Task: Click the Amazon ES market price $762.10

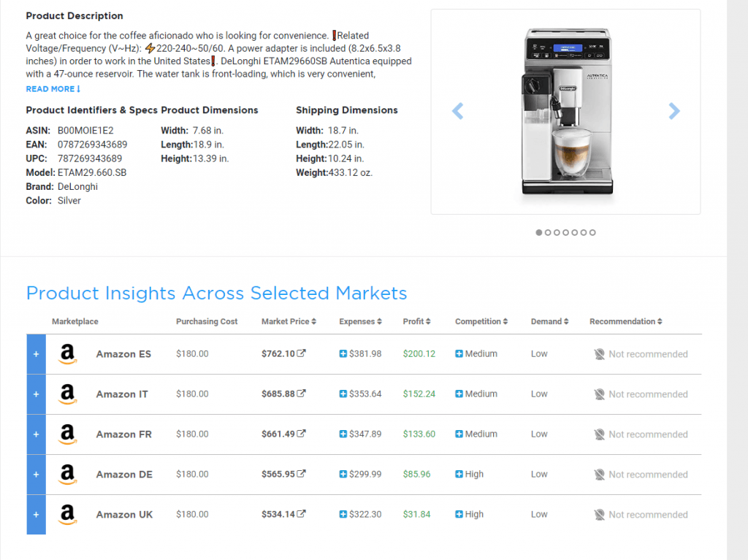Action: [278, 353]
